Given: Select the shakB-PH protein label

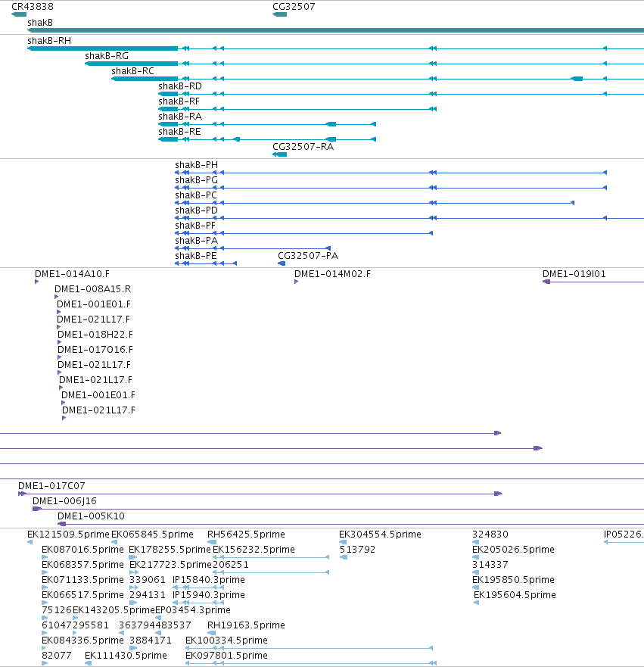Looking at the screenshot, I should 197,165.
